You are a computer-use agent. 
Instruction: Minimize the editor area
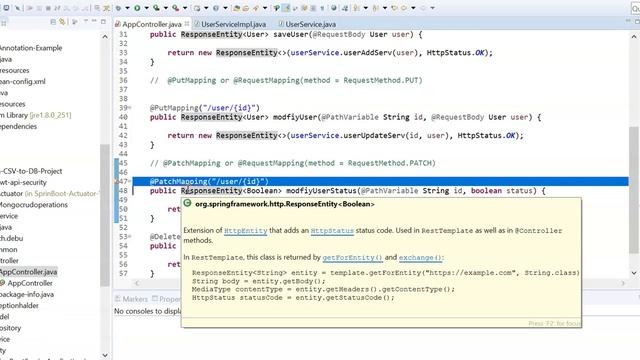pyautogui.click(x=628, y=20)
